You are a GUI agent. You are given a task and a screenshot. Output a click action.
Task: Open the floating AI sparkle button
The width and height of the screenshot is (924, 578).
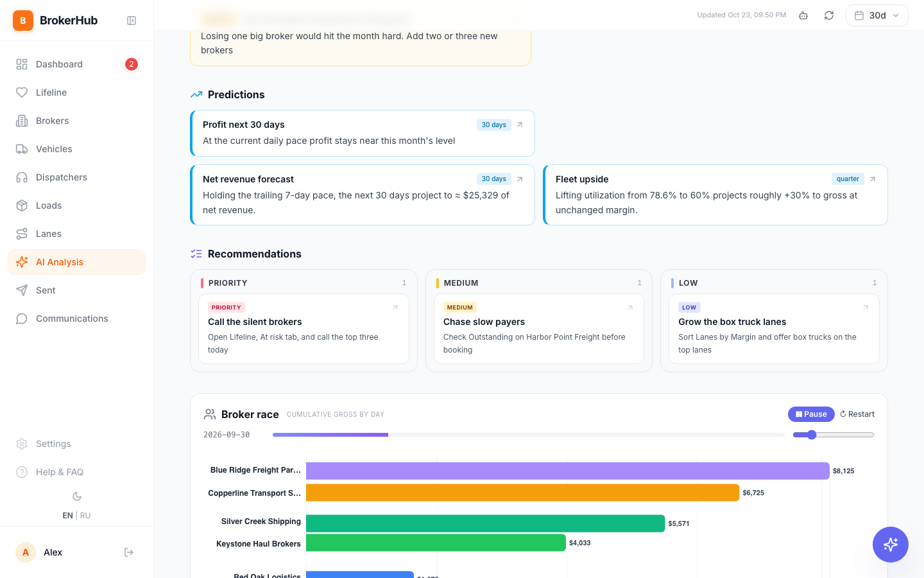coord(891,545)
